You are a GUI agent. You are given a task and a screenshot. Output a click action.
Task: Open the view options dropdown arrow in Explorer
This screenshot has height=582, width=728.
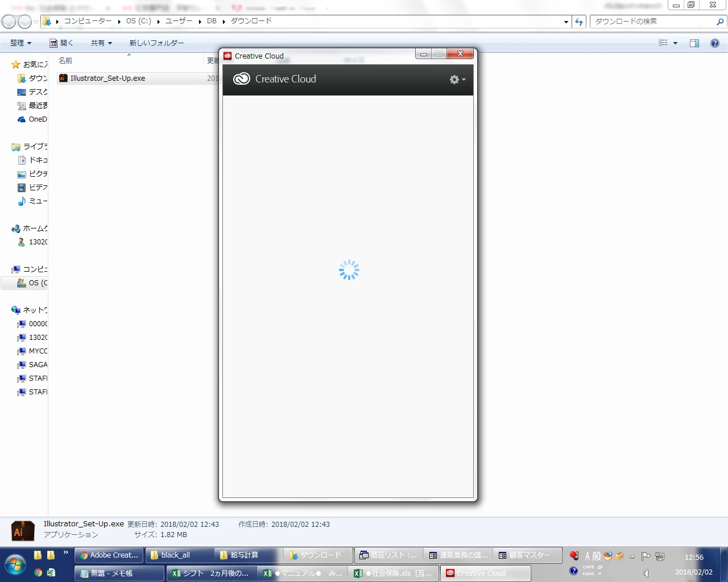click(676, 43)
